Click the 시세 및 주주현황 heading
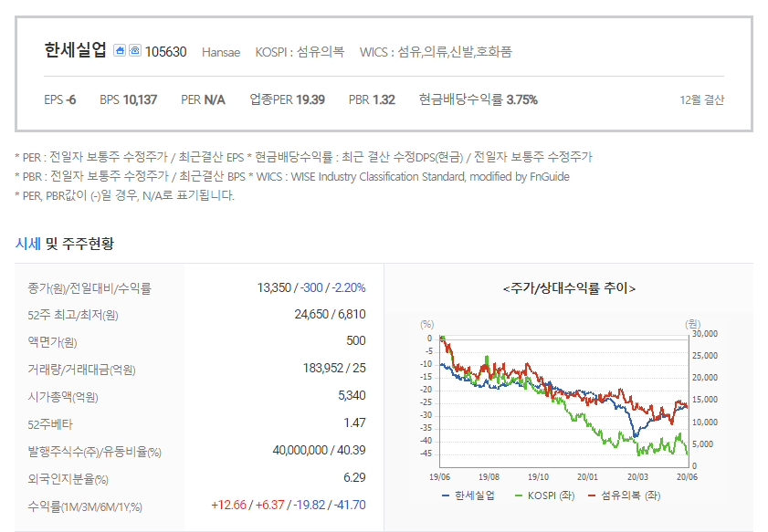 coord(65,244)
